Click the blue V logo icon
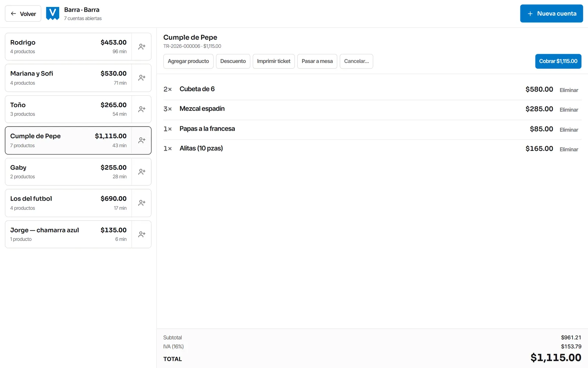This screenshot has width=588, height=368. 53,14
